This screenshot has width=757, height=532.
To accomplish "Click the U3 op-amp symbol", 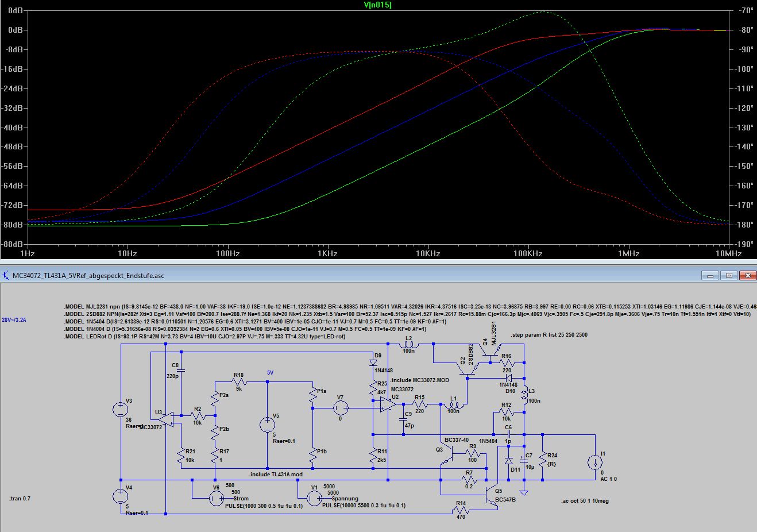I will [166, 419].
